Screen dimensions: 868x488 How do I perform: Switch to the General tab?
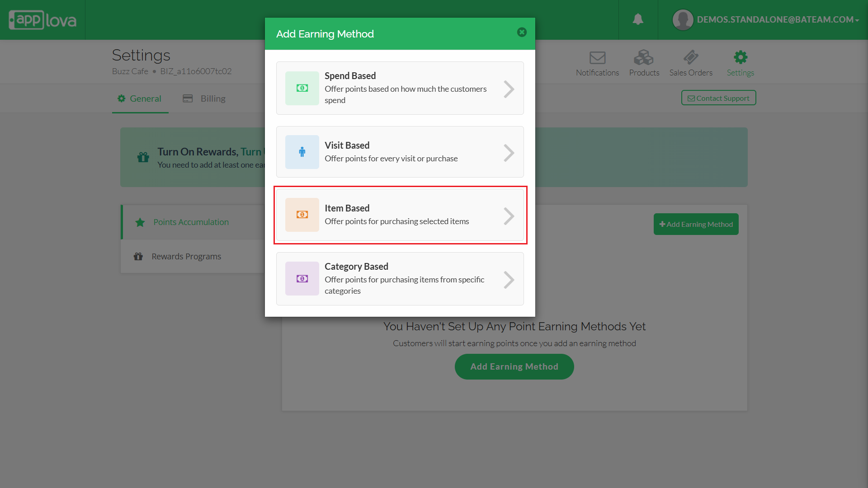coord(140,99)
